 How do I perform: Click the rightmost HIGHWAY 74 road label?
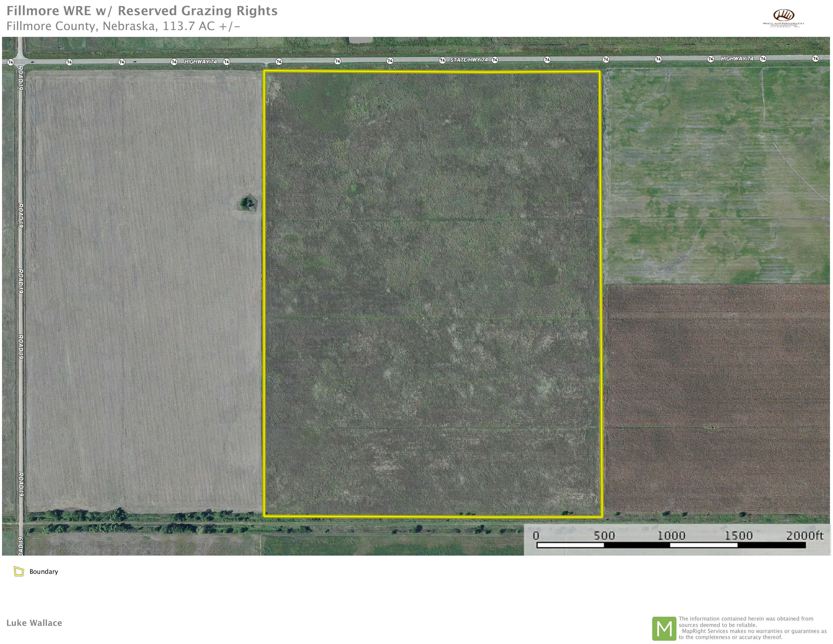pos(737,59)
